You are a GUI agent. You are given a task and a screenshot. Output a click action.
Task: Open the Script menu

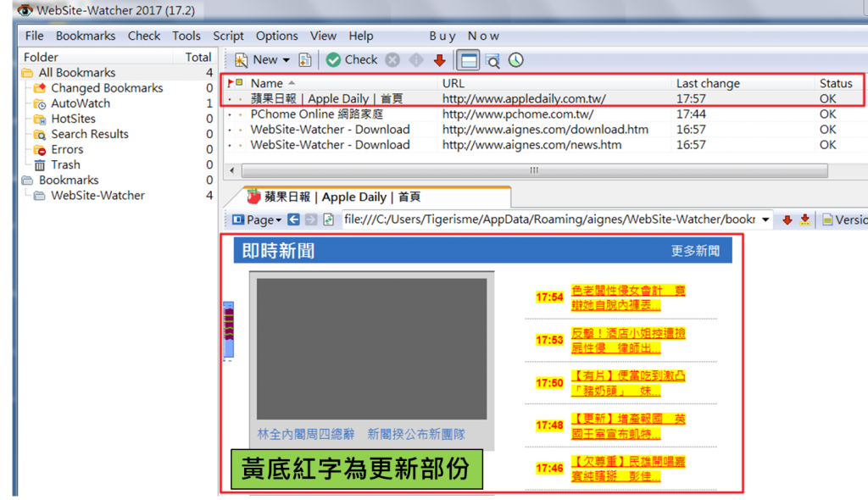tap(228, 36)
